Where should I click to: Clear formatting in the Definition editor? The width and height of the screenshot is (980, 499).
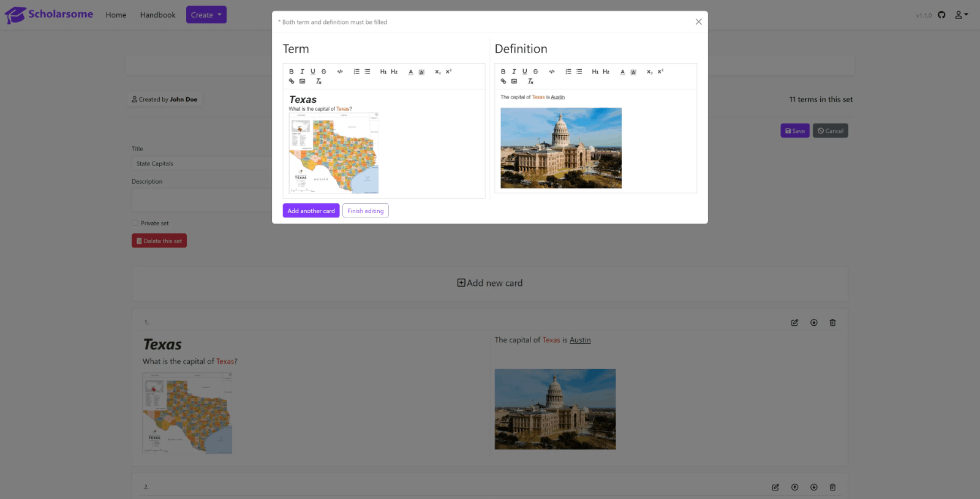pyautogui.click(x=530, y=81)
